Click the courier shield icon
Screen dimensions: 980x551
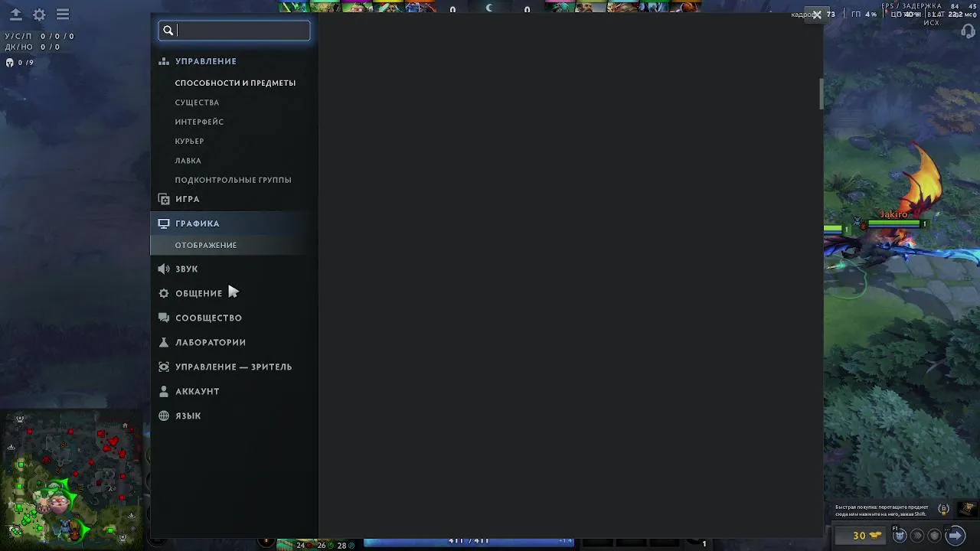click(934, 536)
